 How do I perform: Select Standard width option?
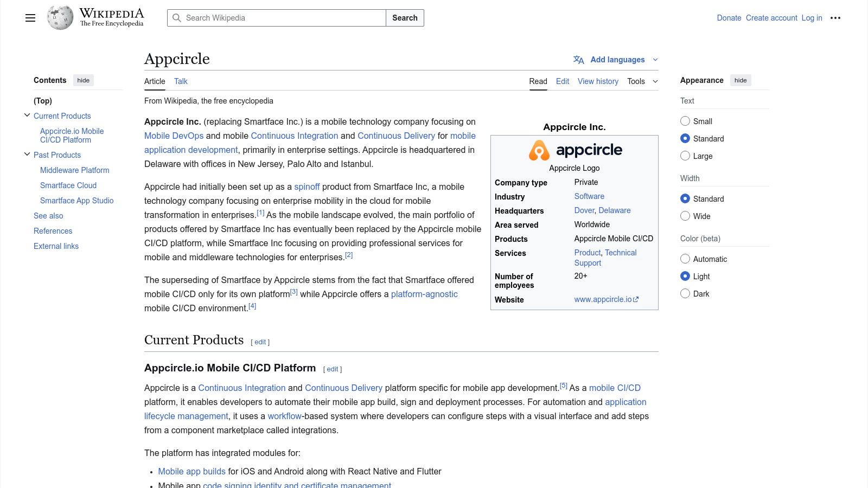(685, 198)
